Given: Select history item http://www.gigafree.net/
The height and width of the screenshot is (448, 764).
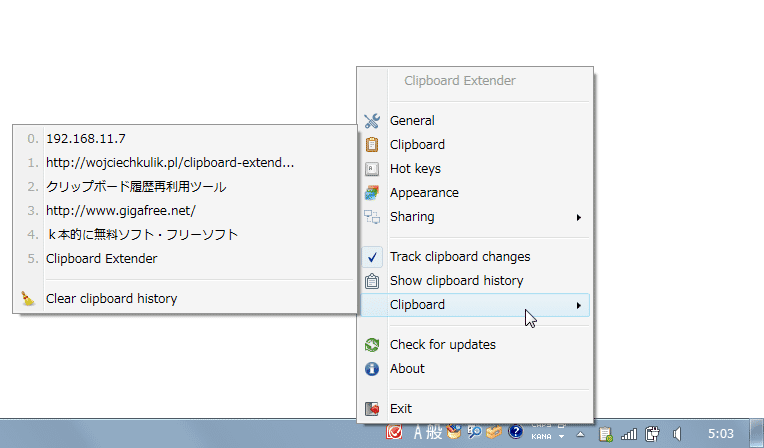Looking at the screenshot, I should pyautogui.click(x=185, y=211).
